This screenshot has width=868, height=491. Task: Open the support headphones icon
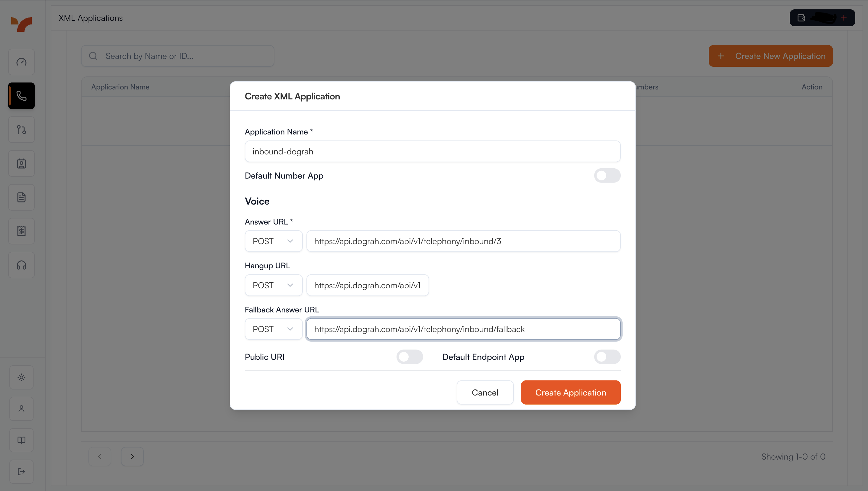[21, 265]
